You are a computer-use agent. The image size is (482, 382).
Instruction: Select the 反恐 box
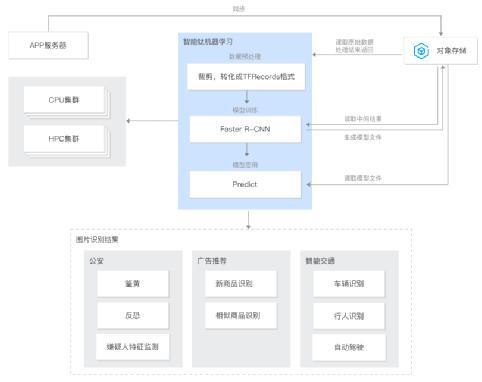(133, 315)
